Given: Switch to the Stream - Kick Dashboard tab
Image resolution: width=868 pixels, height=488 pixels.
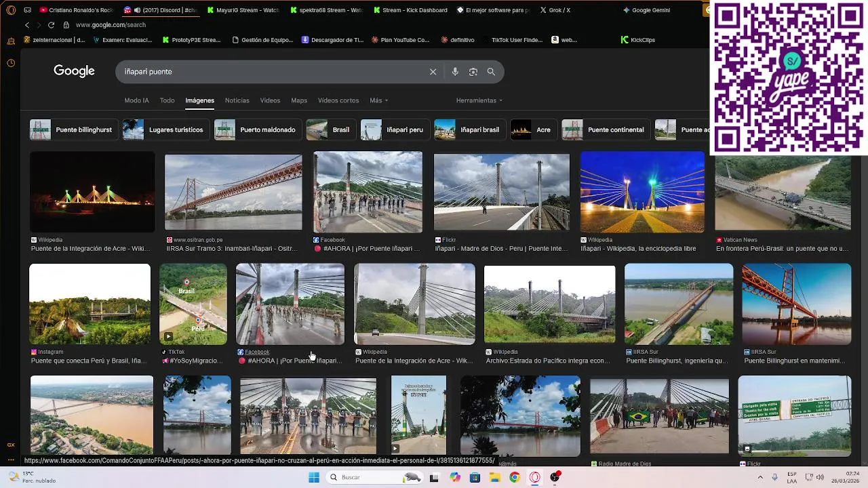Looking at the screenshot, I should coord(410,10).
